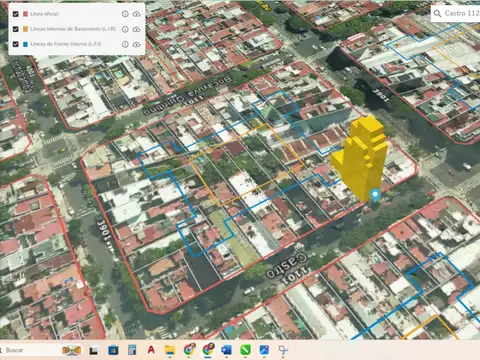Click cloud download icon for Línea oficial

click(136, 14)
